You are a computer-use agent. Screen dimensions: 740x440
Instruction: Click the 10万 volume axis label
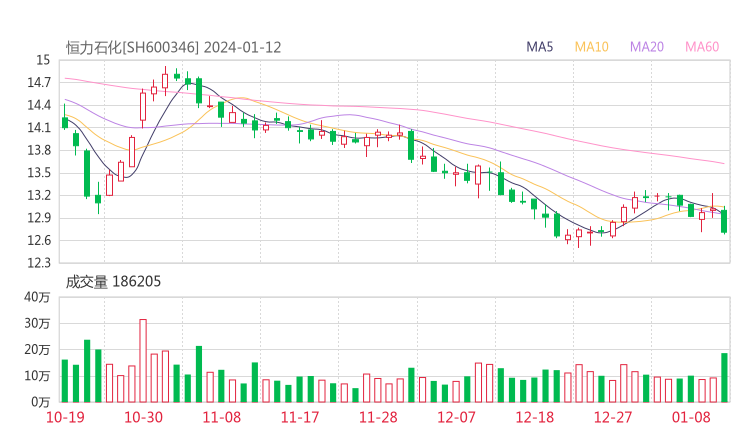pos(37,376)
